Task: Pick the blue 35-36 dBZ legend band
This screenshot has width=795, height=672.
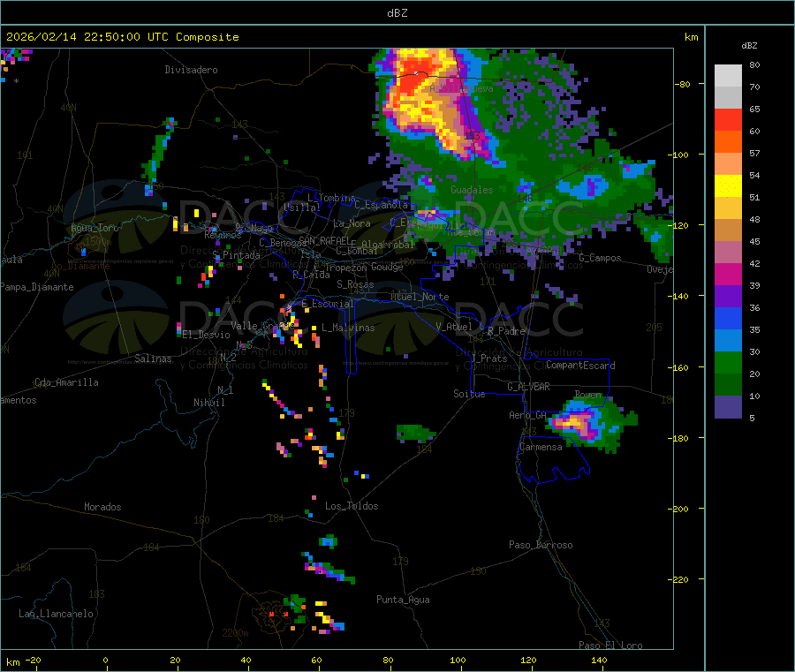Action: [728, 318]
